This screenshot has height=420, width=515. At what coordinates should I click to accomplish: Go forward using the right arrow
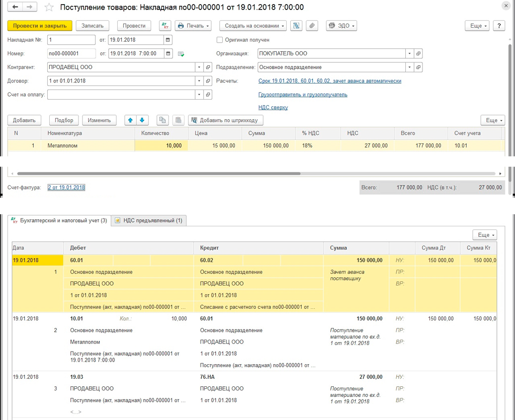pyautogui.click(x=30, y=7)
